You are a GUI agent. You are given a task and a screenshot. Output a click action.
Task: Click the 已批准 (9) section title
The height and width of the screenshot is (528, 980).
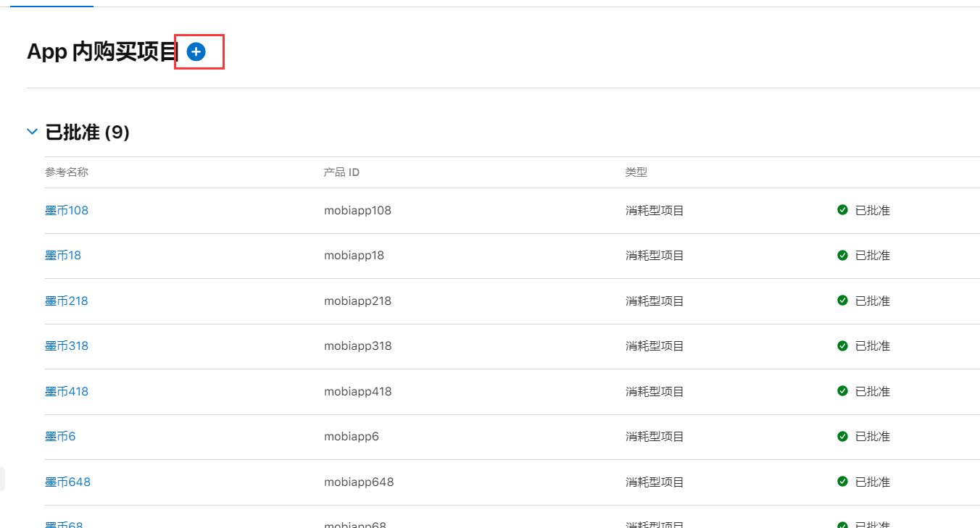[x=88, y=133]
